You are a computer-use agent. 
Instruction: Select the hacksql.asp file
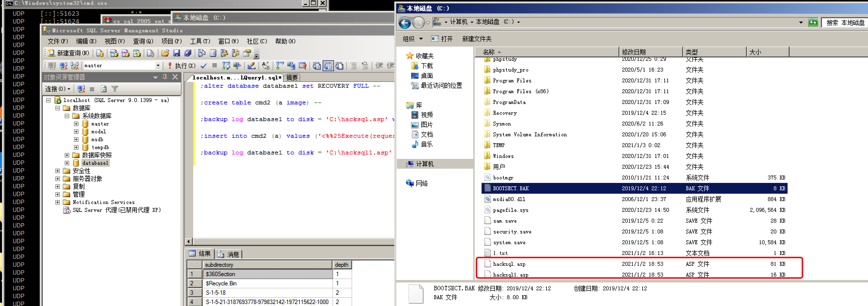(509, 264)
